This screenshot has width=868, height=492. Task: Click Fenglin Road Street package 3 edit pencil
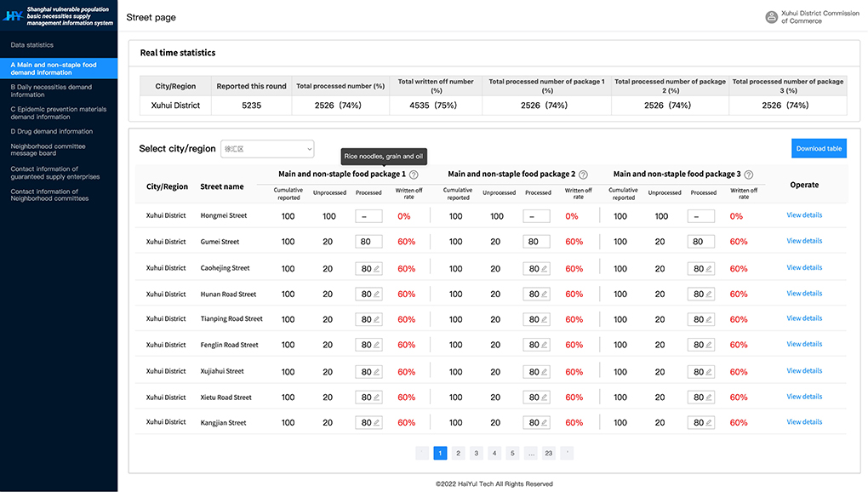tap(709, 345)
